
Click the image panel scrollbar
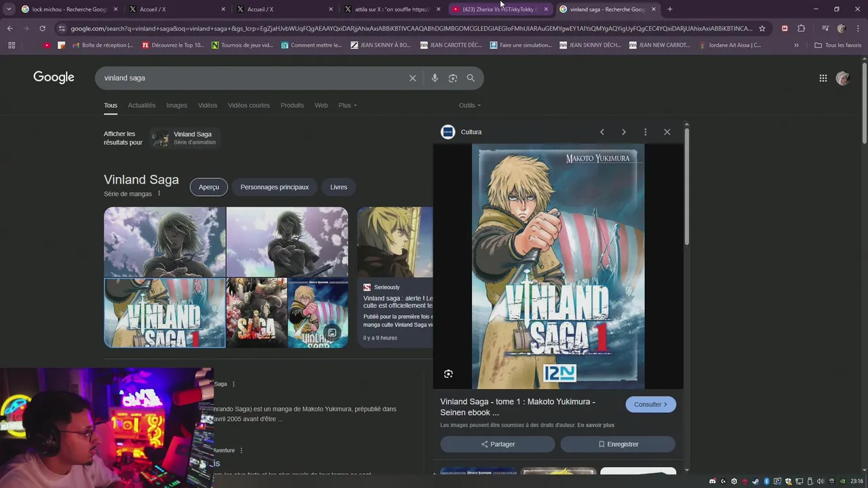pos(687,186)
